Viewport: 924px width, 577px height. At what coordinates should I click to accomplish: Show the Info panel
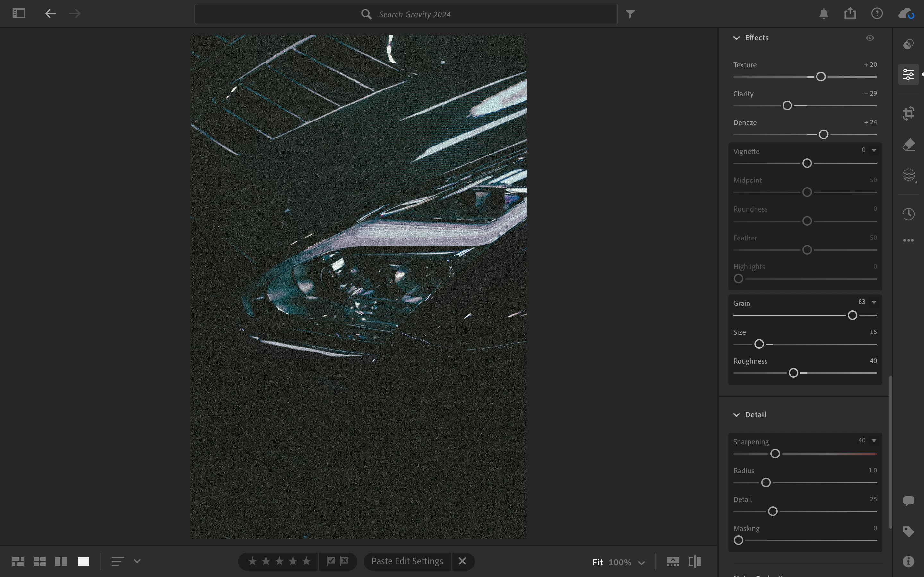908,561
